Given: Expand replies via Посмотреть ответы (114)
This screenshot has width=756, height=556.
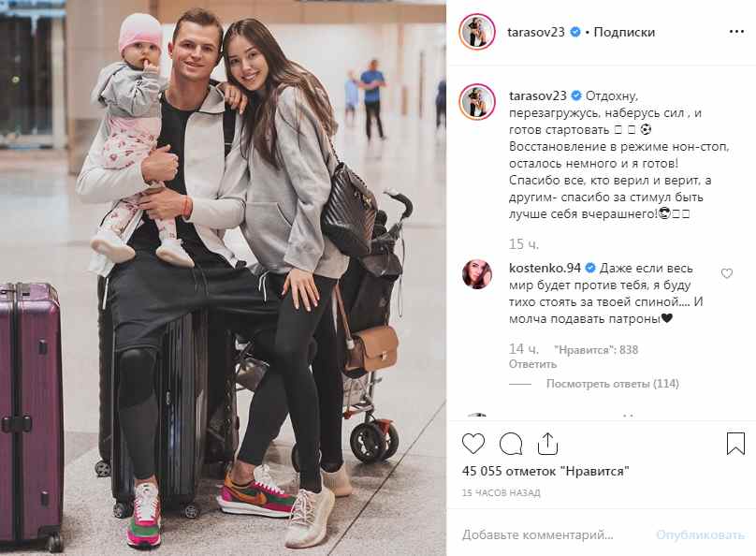Looking at the screenshot, I should [612, 384].
